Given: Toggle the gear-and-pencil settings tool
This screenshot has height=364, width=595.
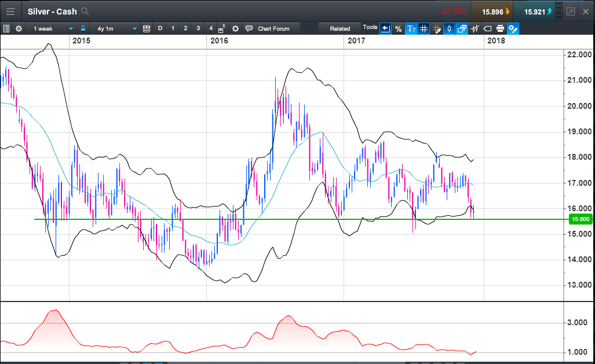Looking at the screenshot, I should click(x=513, y=28).
